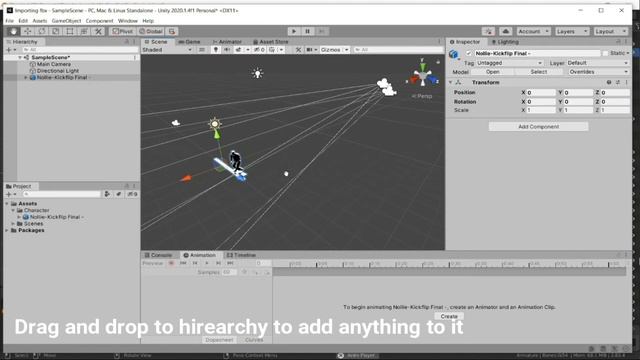Click the model Select button
Screen dimensions: 640x360
point(538,72)
